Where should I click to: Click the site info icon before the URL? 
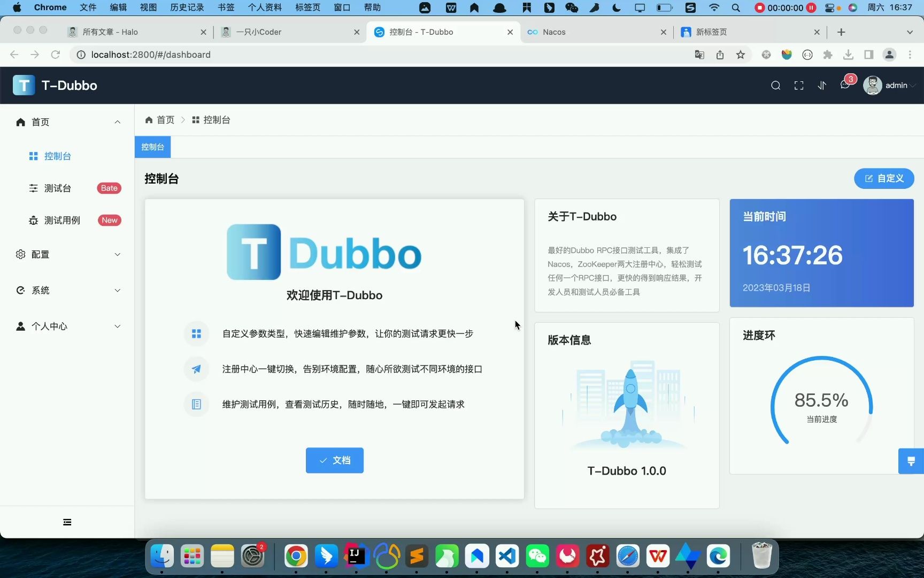81,55
